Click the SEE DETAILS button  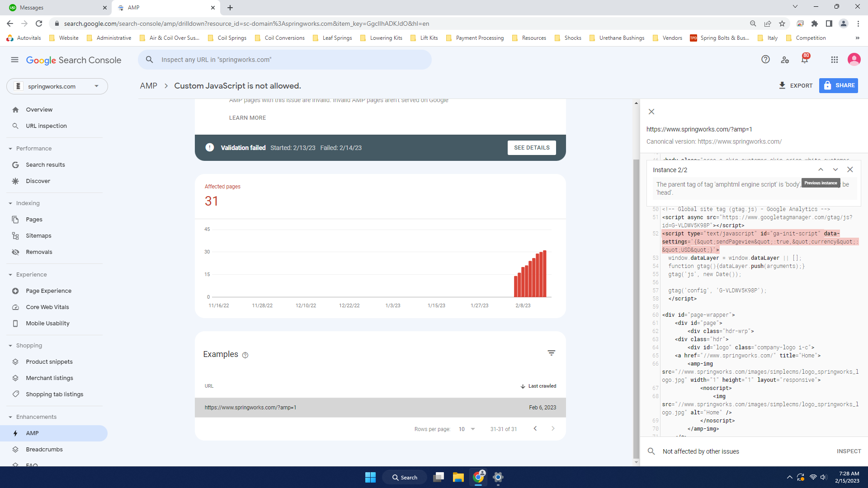click(532, 148)
